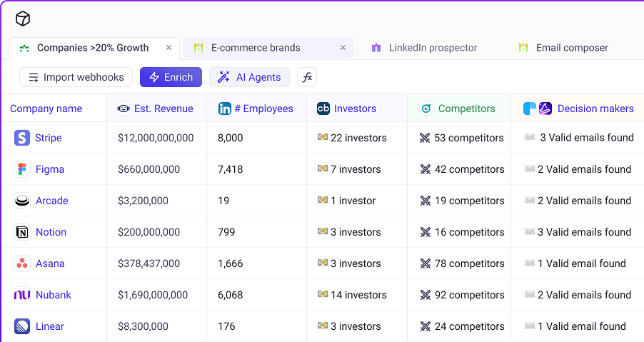The image size is (644, 342).
Task: Select the 42 competitors cell
Action: pos(459,169)
